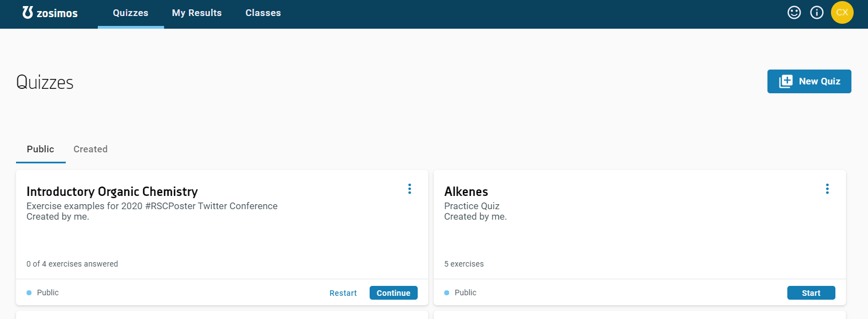This screenshot has width=868, height=319.
Task: Open the smiley face feedback icon
Action: 794,13
